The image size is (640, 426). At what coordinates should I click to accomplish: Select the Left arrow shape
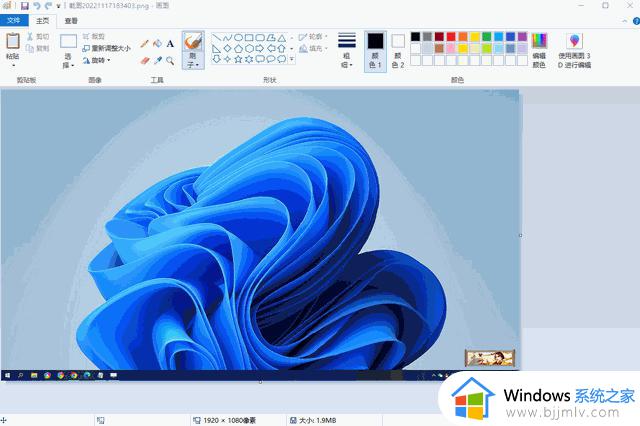coord(271,49)
